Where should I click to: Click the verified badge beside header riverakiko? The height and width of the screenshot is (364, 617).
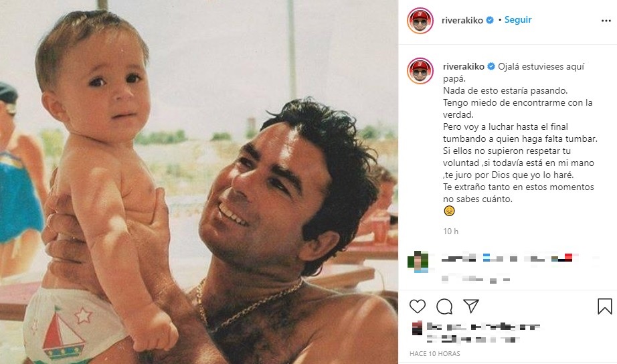coord(490,20)
